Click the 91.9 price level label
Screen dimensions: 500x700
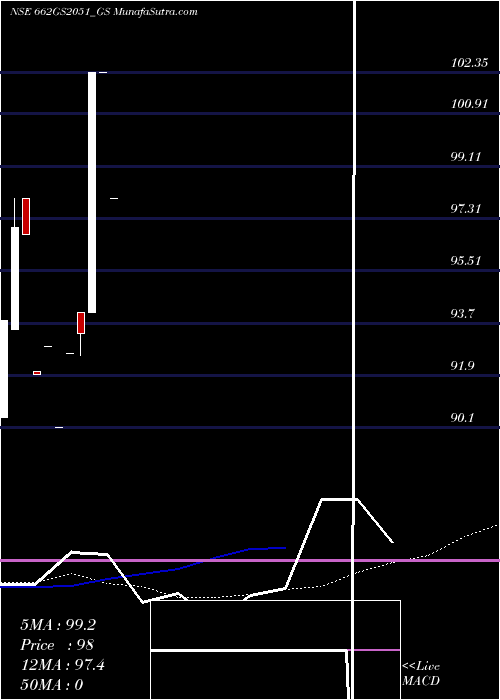462,366
